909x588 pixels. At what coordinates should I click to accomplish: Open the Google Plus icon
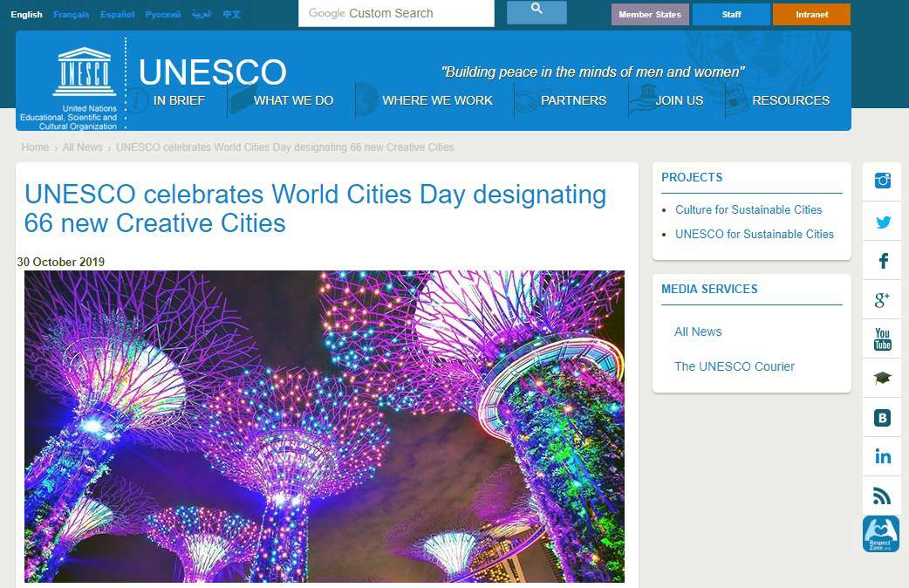click(882, 300)
